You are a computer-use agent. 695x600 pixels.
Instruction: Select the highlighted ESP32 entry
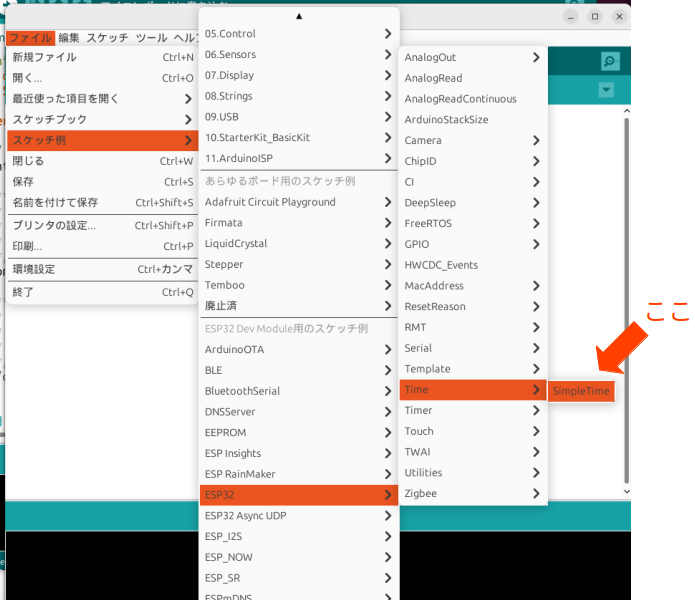(299, 495)
